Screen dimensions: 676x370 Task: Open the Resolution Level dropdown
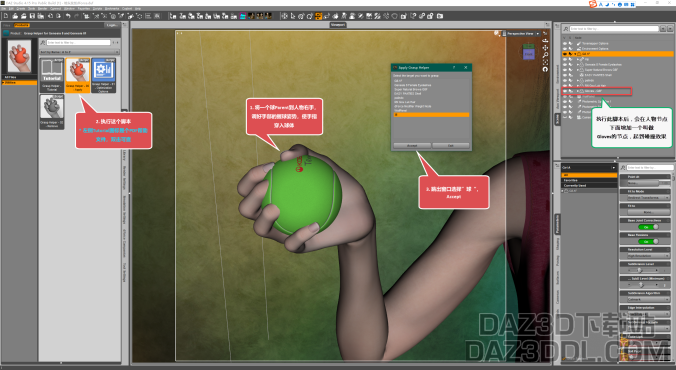click(x=648, y=256)
